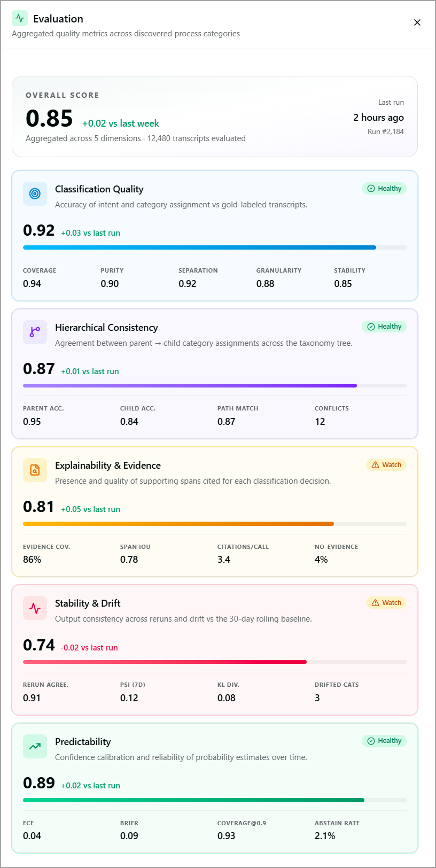The width and height of the screenshot is (436, 868).
Task: Click the '+0.02 vs last week' change text
Action: click(121, 123)
